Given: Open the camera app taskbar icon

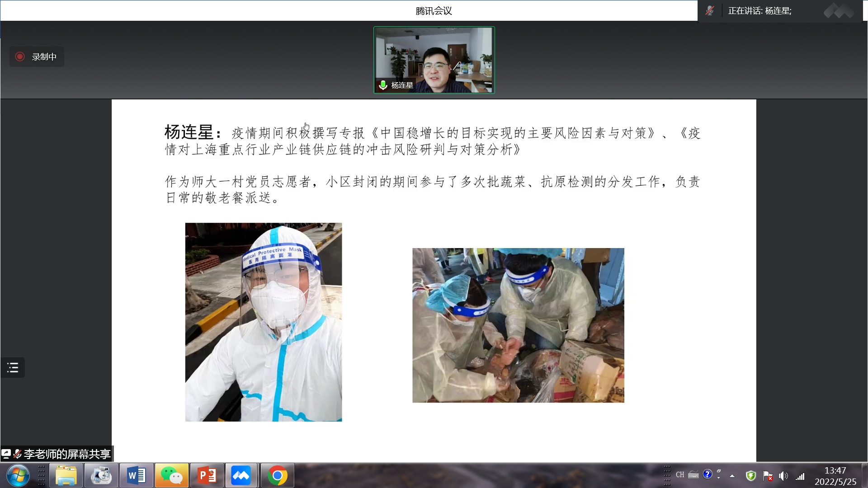Looking at the screenshot, I should (101, 475).
